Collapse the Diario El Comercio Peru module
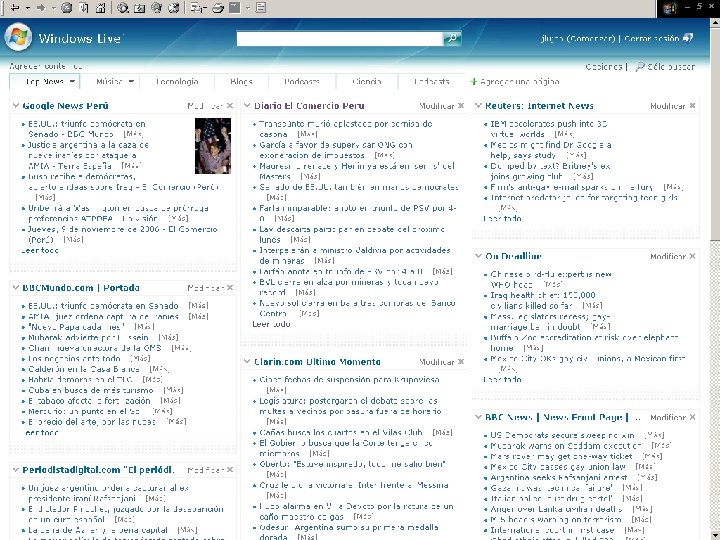 (x=247, y=106)
